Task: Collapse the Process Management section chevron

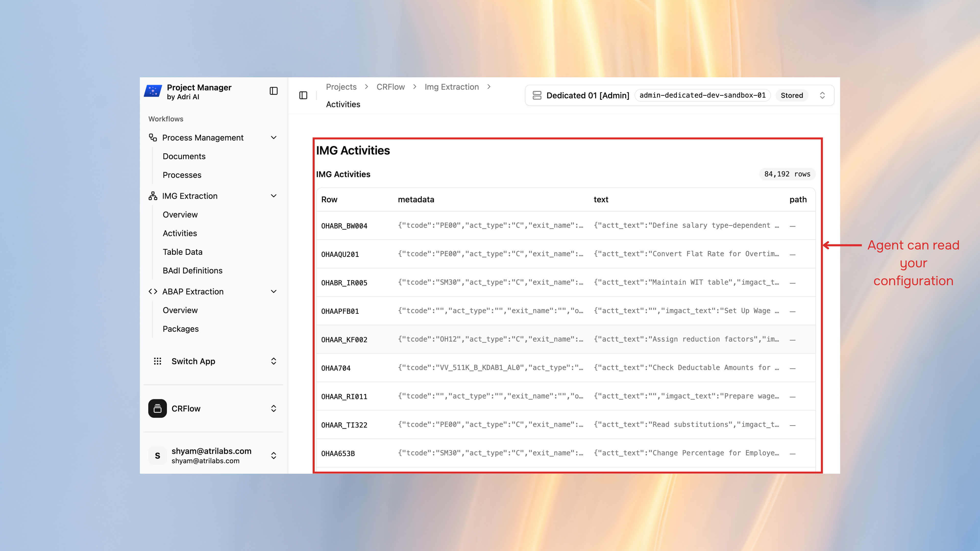Action: pyautogui.click(x=274, y=138)
